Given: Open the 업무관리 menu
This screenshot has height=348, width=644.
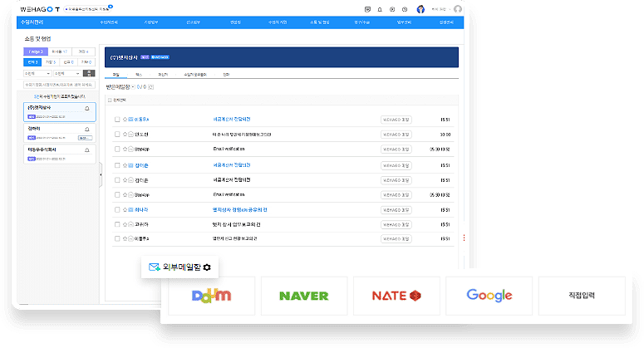Looking at the screenshot, I should click(404, 22).
